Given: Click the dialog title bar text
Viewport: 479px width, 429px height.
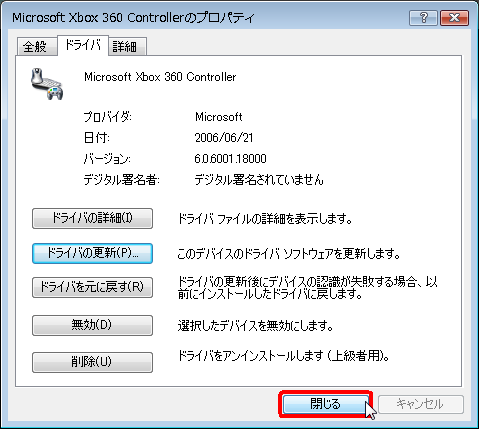Looking at the screenshot, I should (x=133, y=17).
